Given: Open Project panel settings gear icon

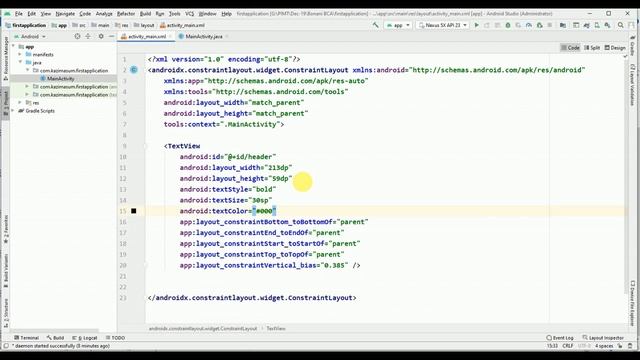Looking at the screenshot, I should click(101, 36).
